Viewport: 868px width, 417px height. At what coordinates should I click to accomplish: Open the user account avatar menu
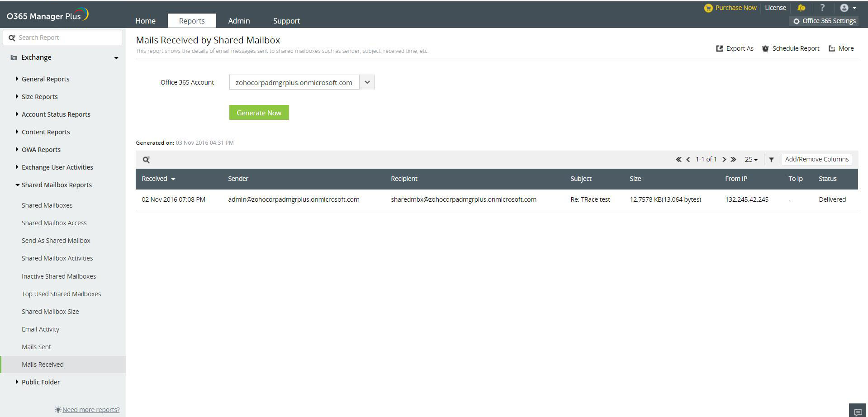(x=847, y=8)
